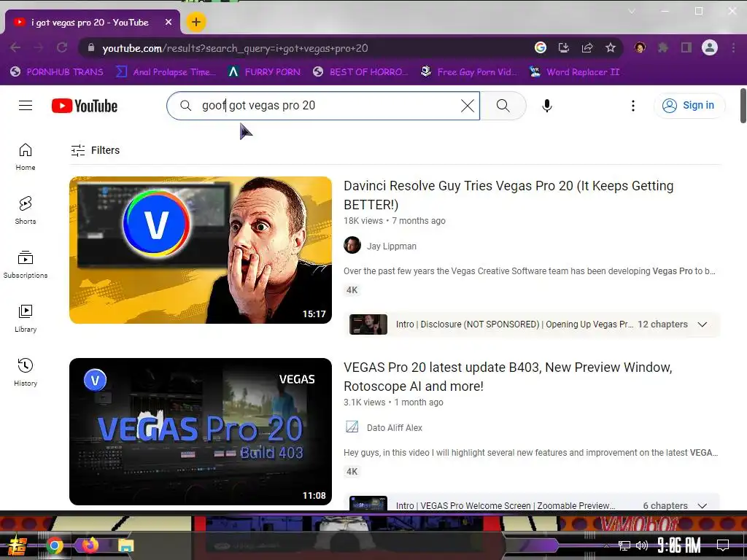Open the YouTube guide hamburger menu
The width and height of the screenshot is (747, 560).
coord(26,105)
